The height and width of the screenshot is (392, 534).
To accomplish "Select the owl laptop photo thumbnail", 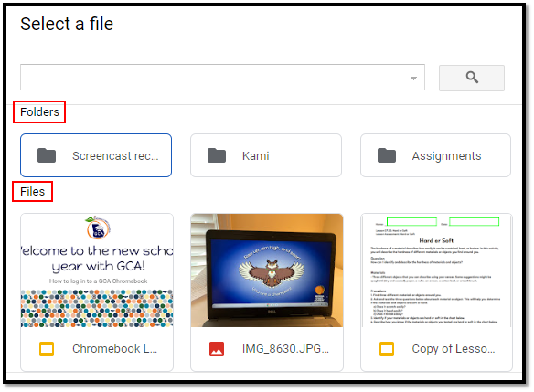I will coord(267,270).
